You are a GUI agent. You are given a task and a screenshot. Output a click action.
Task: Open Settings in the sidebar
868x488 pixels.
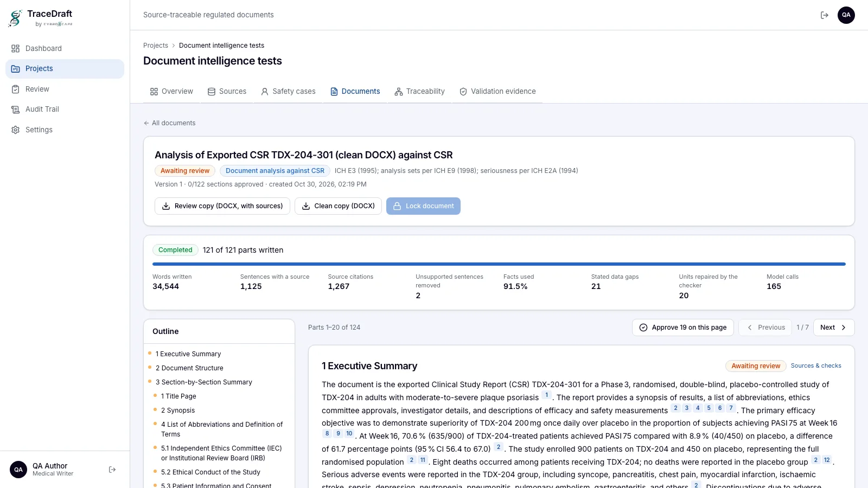[x=65, y=130]
